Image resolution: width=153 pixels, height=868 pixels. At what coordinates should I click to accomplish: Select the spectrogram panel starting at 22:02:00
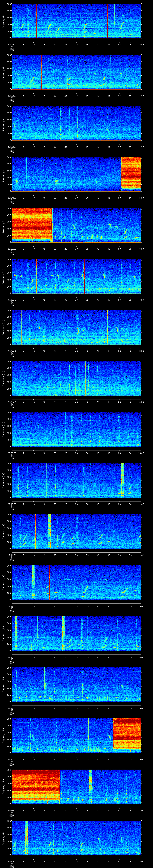click(x=77, y=72)
